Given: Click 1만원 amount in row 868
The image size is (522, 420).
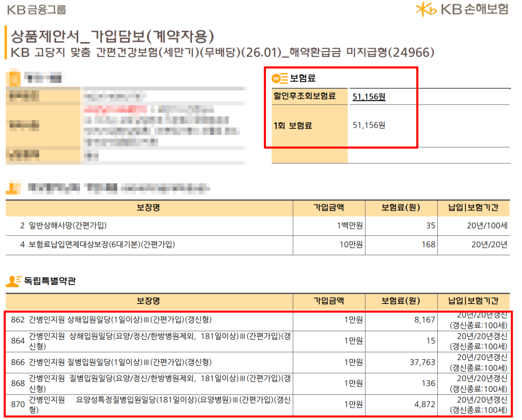Looking at the screenshot, I should pos(353,384).
